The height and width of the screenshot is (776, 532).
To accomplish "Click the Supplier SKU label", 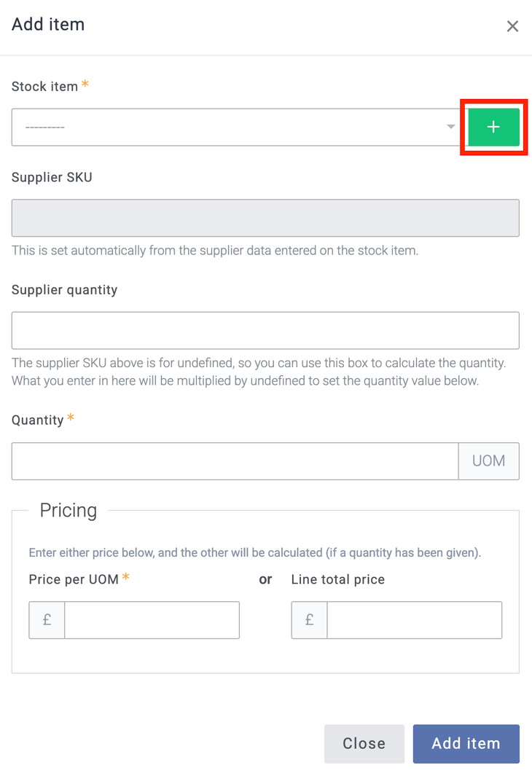I will (x=52, y=177).
